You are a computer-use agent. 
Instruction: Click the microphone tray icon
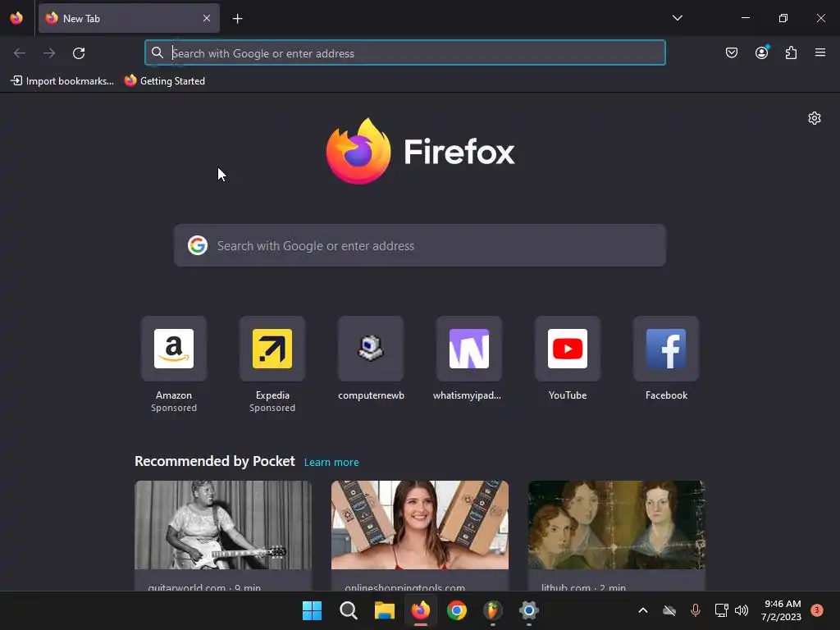click(696, 610)
